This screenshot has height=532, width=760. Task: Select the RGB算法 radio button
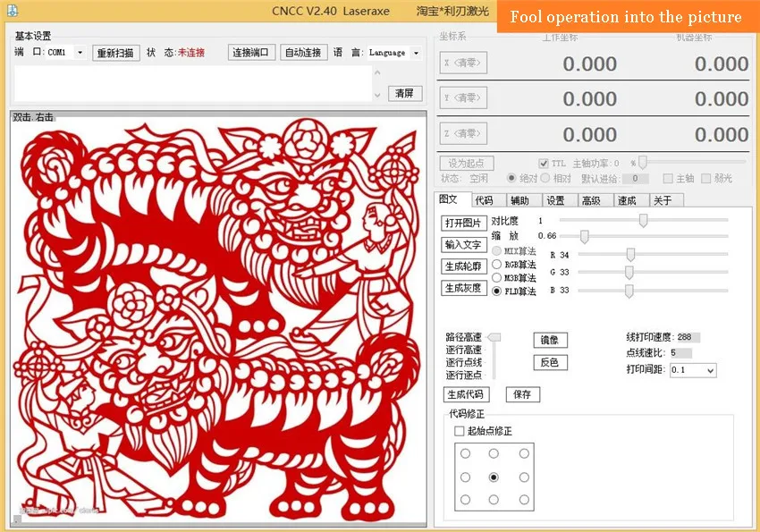496,264
